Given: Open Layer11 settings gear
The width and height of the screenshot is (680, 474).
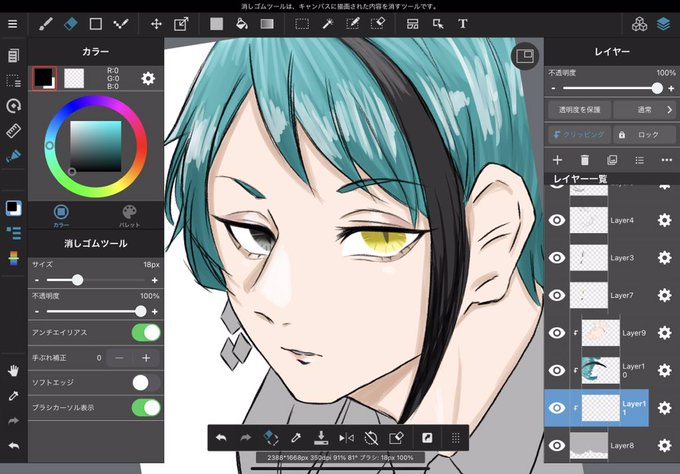Looking at the screenshot, I should pos(664,408).
